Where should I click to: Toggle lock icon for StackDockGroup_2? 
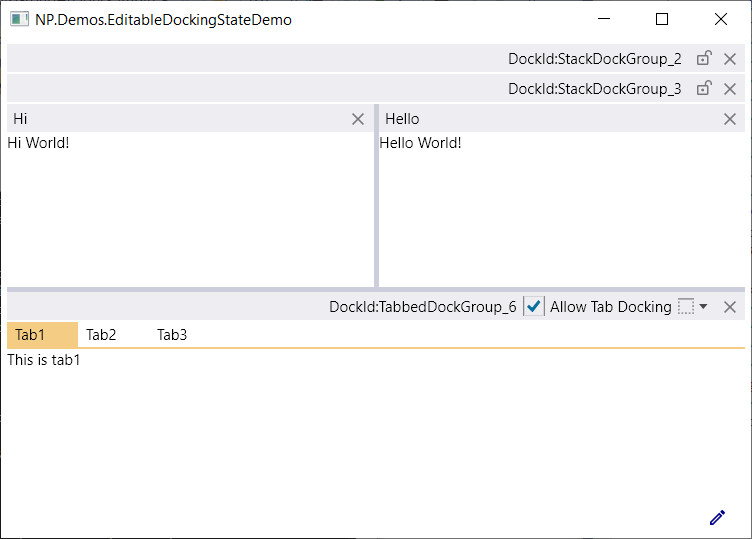click(x=704, y=58)
